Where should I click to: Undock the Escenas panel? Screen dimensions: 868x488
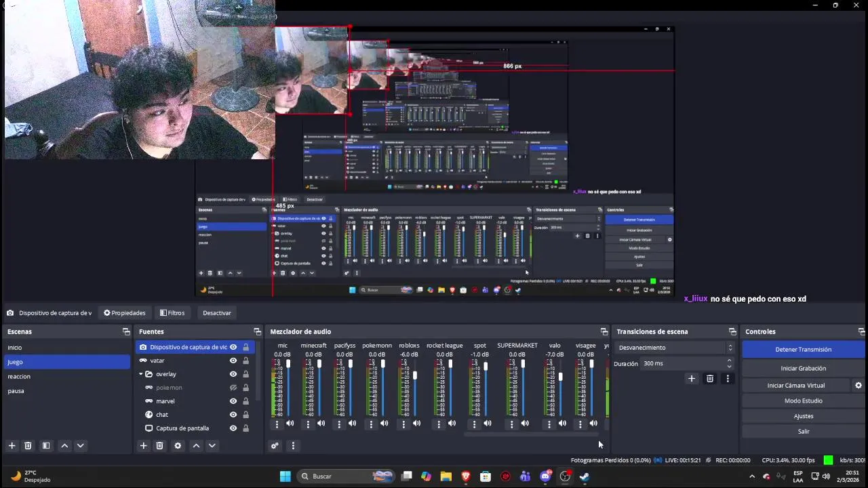(126, 331)
